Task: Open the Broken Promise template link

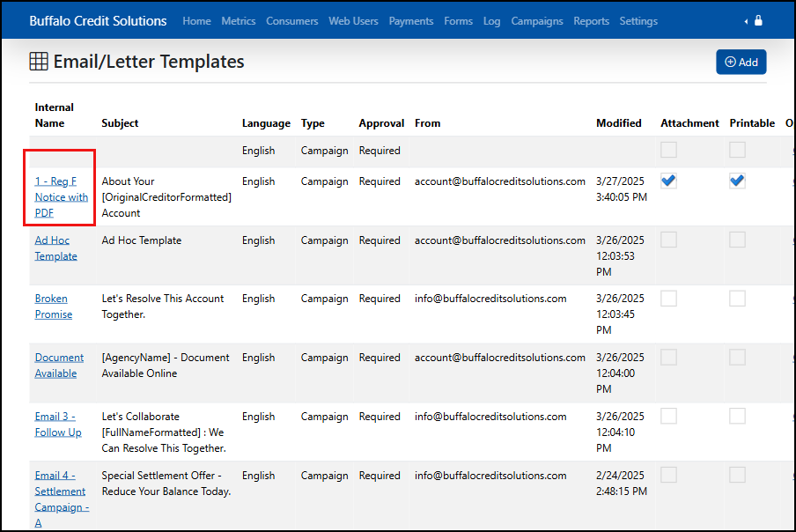Action: (54, 307)
